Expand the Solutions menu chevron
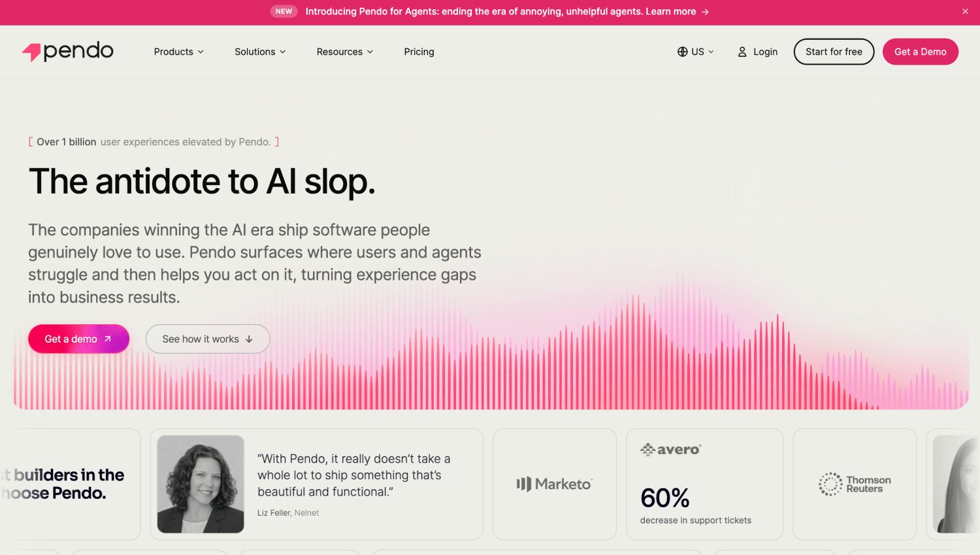The height and width of the screenshot is (555, 980). point(283,52)
